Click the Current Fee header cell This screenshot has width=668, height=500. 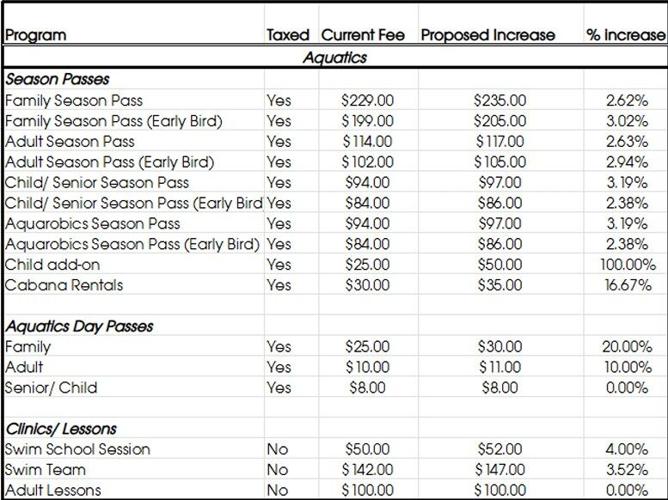(363, 35)
